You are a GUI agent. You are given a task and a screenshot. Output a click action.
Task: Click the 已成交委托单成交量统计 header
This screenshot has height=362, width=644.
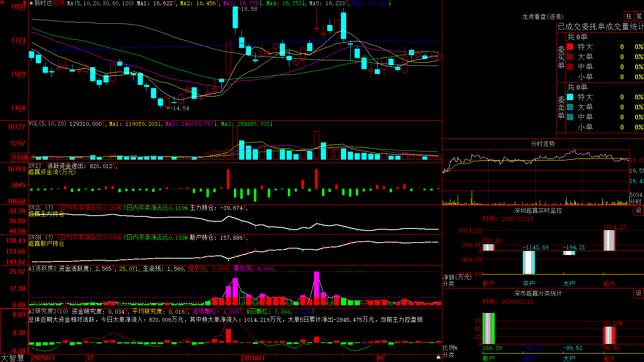click(x=601, y=27)
